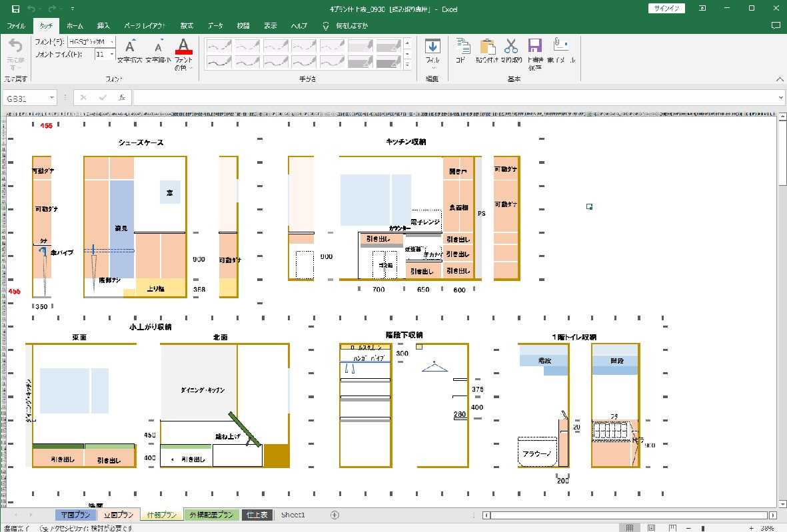Click the enter checkmark icon on the formula bar
The image size is (787, 532).
point(103,98)
